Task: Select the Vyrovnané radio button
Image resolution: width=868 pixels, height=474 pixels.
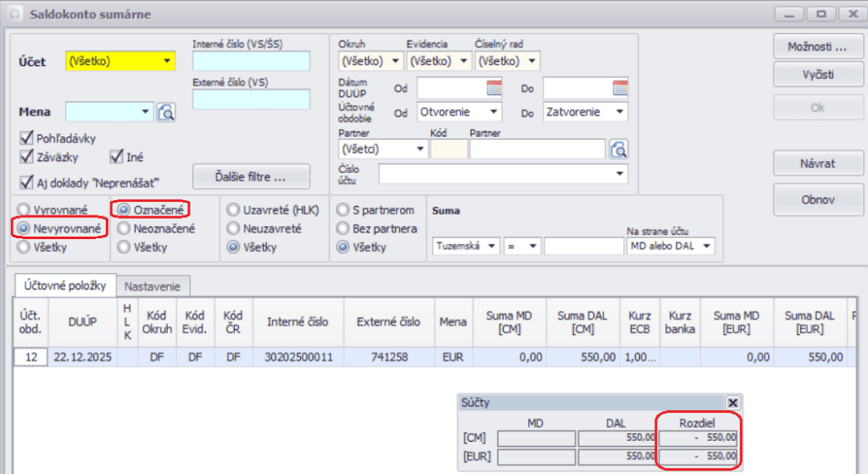Action: click(24, 209)
